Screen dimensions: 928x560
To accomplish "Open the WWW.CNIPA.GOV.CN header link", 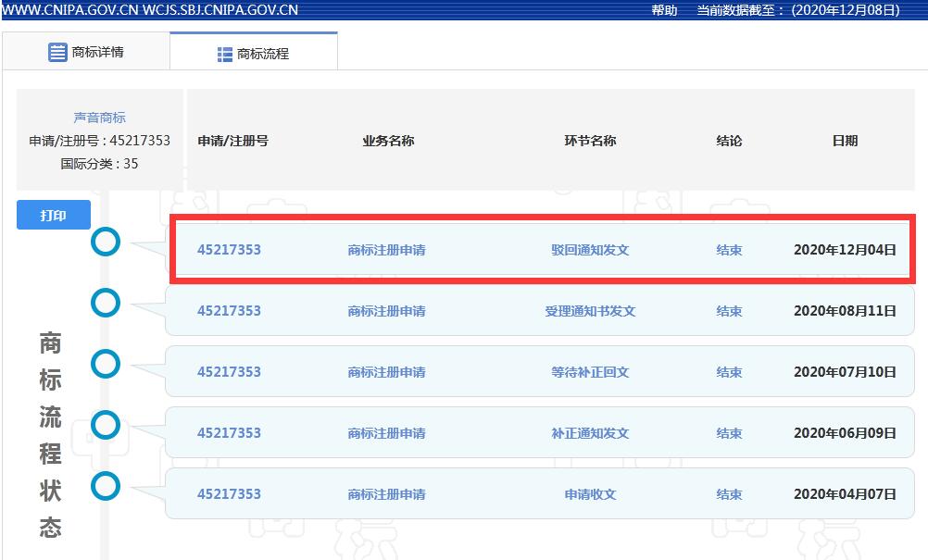I will coord(69,11).
